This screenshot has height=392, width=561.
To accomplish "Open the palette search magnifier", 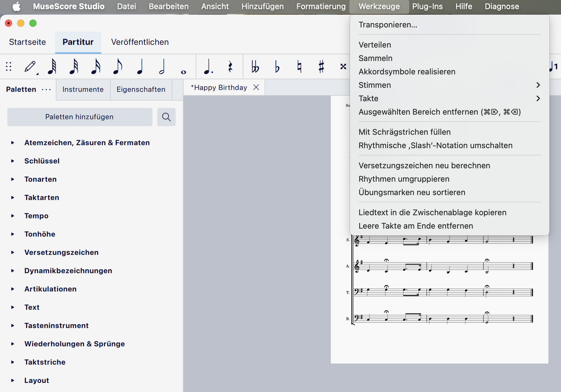I will pyautogui.click(x=167, y=117).
